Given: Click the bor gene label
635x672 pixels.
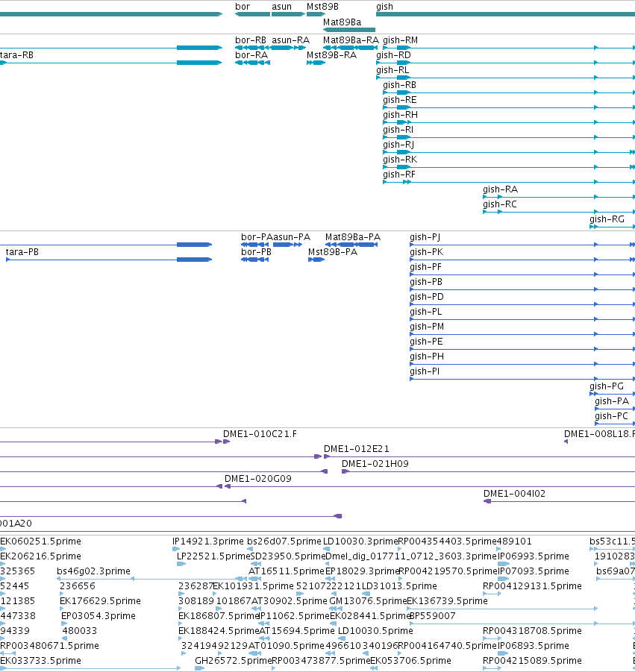Looking at the screenshot, I should click(243, 7).
